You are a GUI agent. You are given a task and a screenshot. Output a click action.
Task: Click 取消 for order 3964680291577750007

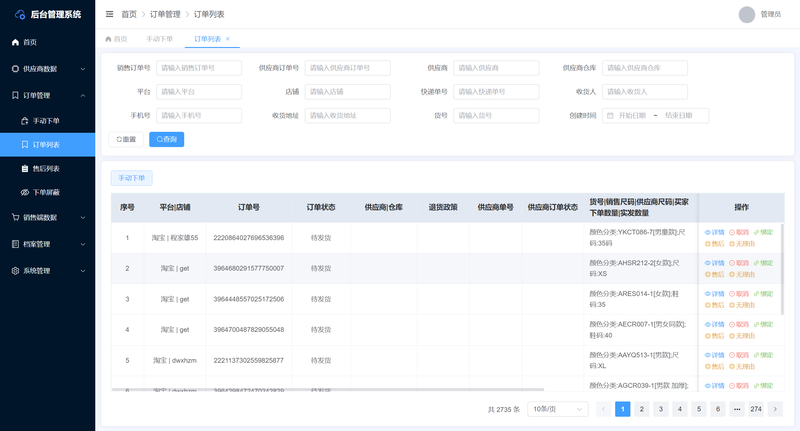(x=738, y=263)
